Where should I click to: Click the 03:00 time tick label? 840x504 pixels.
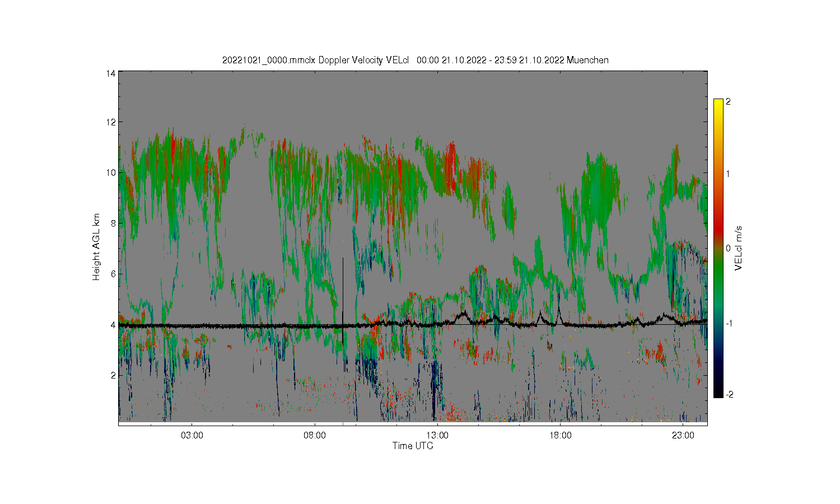point(192,435)
